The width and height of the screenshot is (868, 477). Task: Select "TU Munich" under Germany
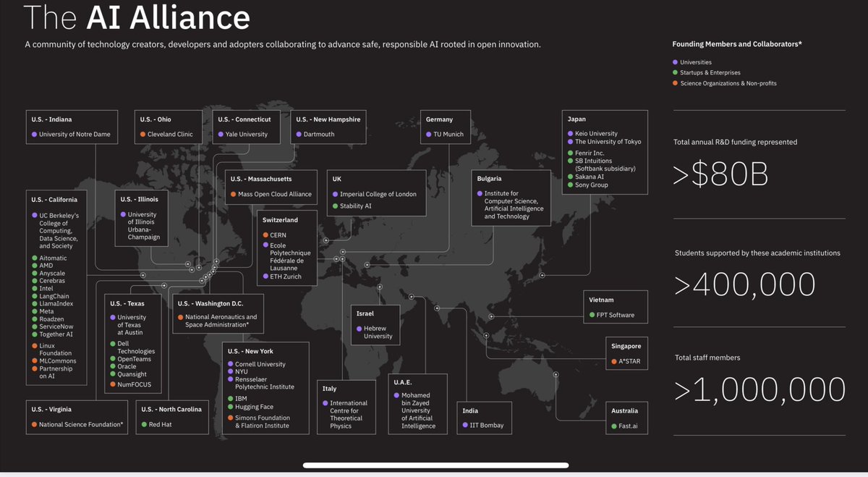[x=448, y=135]
